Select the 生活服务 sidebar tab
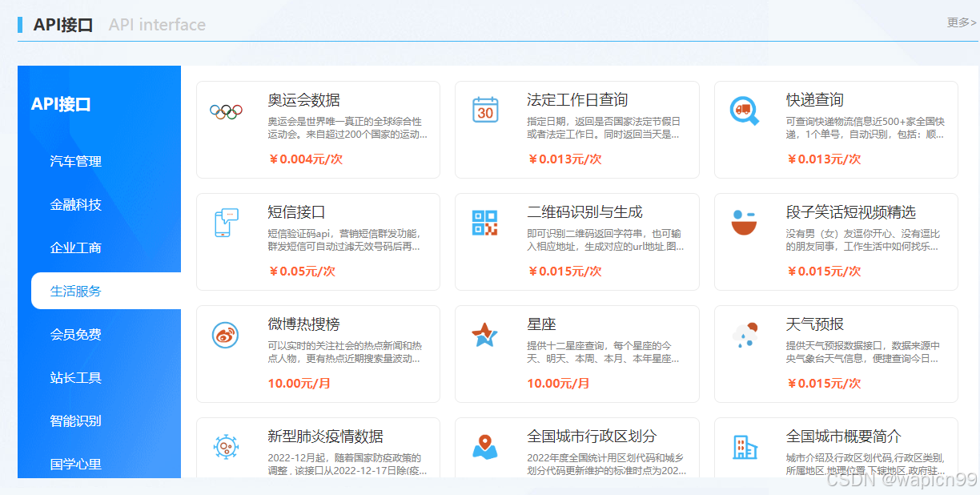Screen dimensions: 980x495 coord(106,291)
